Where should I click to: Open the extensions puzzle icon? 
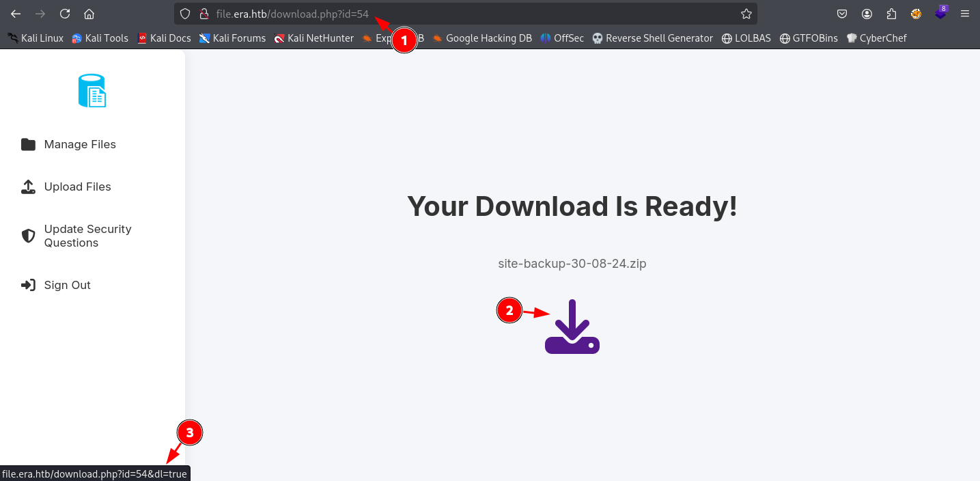891,14
